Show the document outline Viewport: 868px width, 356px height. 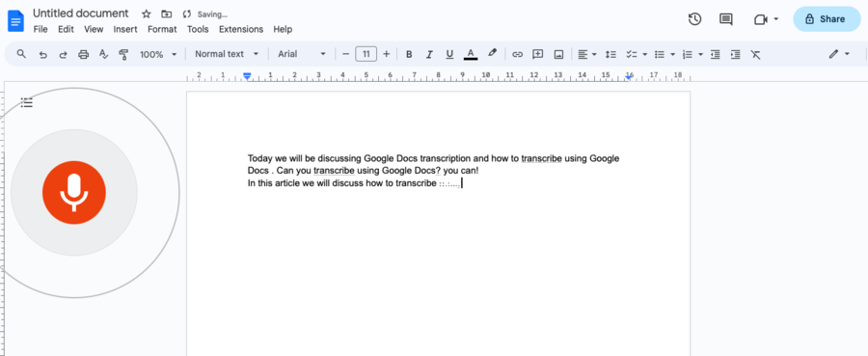point(27,102)
